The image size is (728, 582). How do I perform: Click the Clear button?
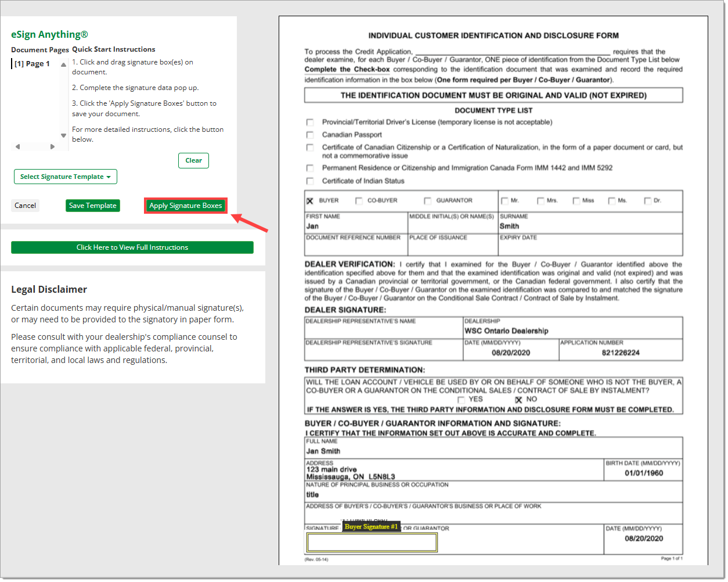point(193,160)
